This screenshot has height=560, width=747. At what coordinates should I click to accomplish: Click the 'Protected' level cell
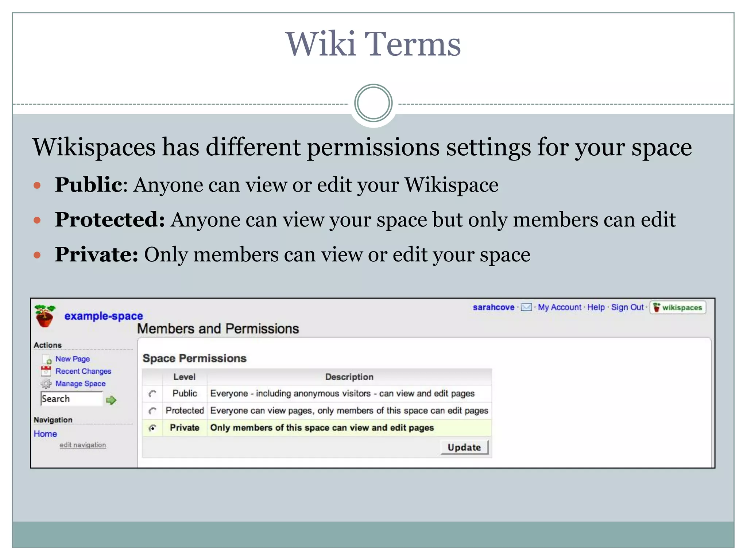185,411
